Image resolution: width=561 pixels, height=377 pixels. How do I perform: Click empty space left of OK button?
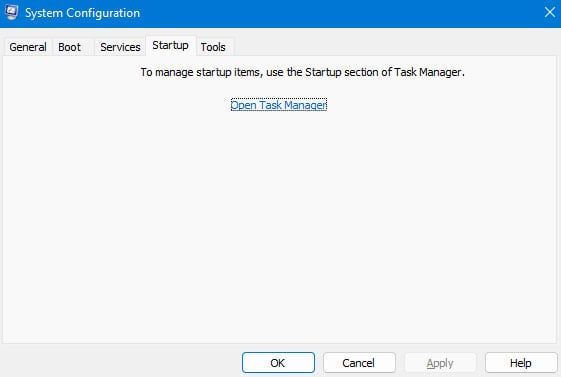[x=122, y=362]
